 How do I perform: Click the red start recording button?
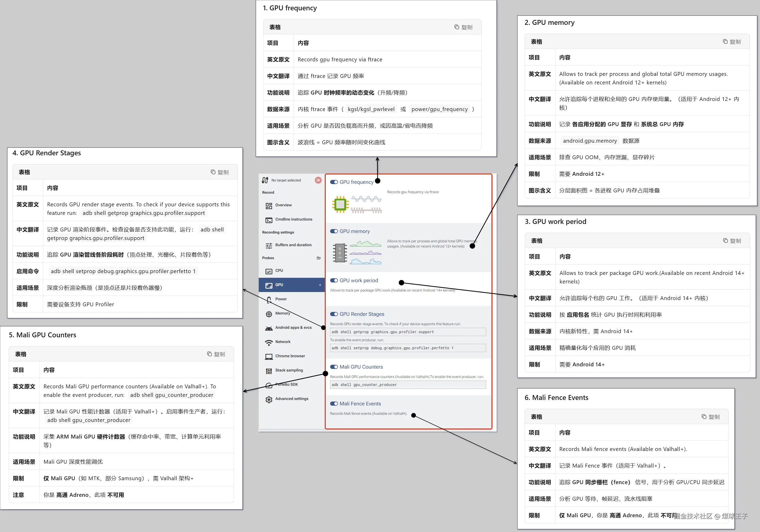pos(318,180)
